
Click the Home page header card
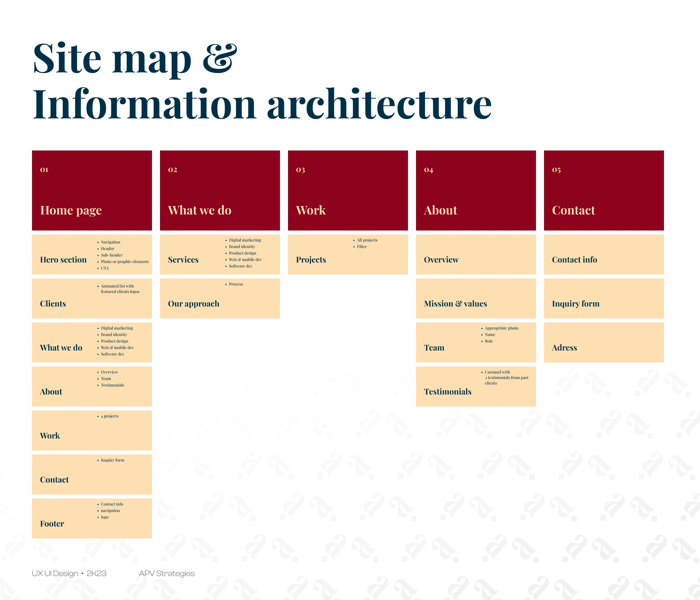point(92,190)
